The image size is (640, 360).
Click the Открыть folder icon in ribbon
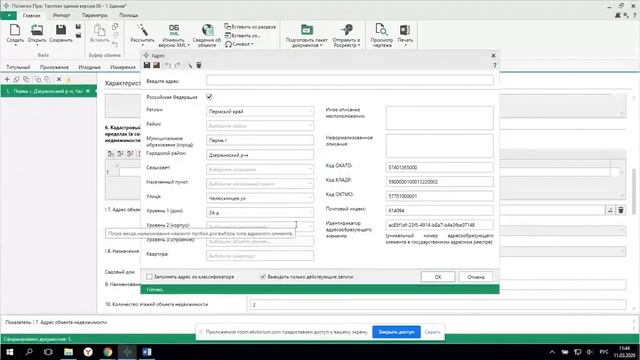tap(37, 30)
